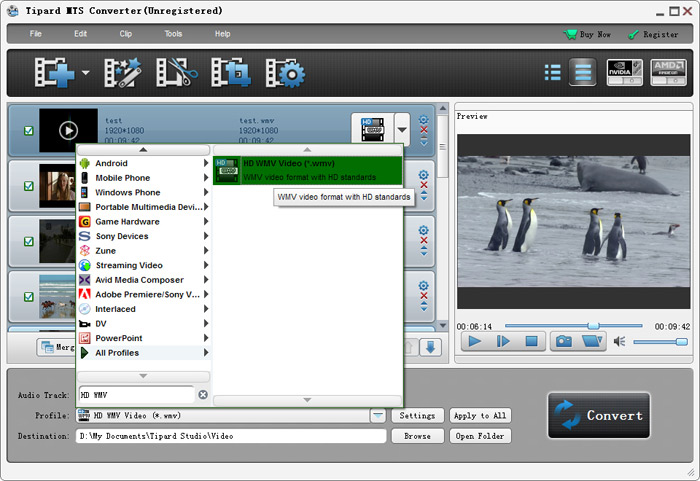Expand the Game Hardware category

click(x=144, y=222)
